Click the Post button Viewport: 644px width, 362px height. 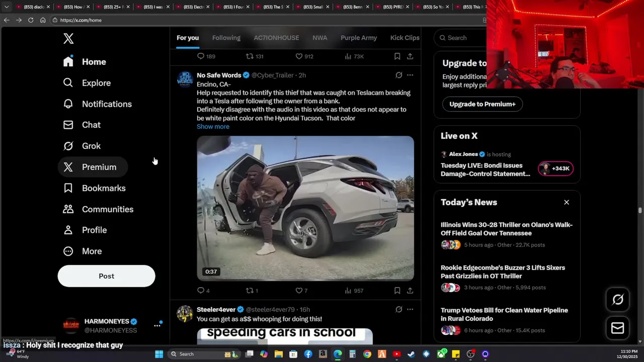click(106, 276)
